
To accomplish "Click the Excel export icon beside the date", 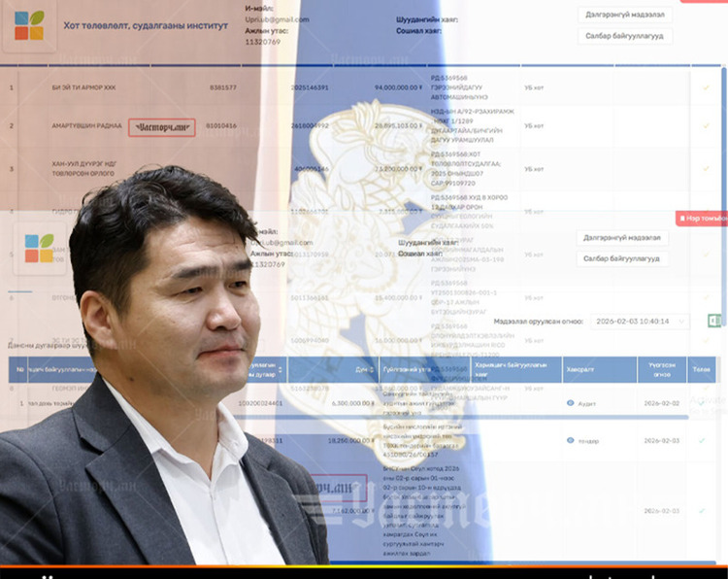I will [x=713, y=321].
